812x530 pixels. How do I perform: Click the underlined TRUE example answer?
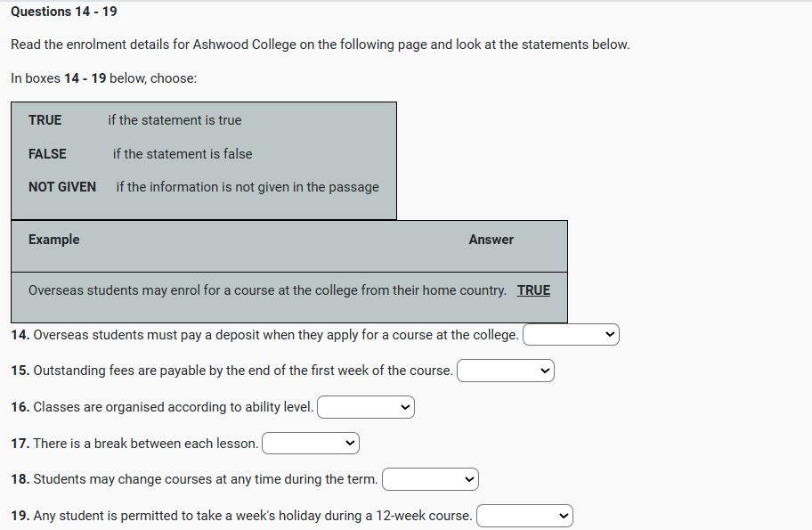(x=533, y=290)
